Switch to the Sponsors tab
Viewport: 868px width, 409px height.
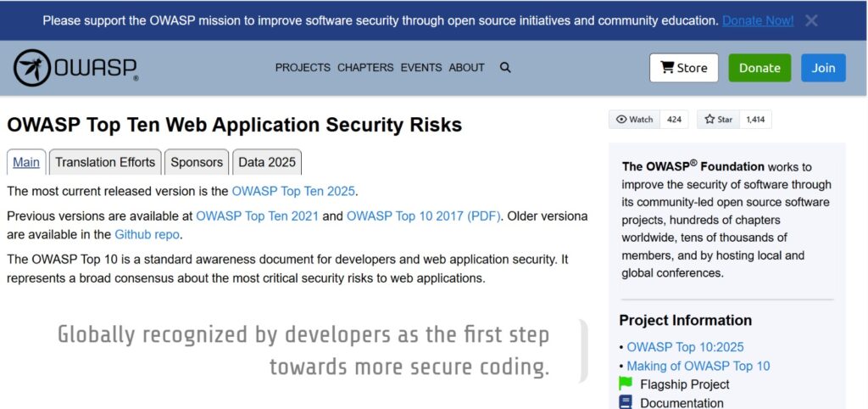[197, 162]
